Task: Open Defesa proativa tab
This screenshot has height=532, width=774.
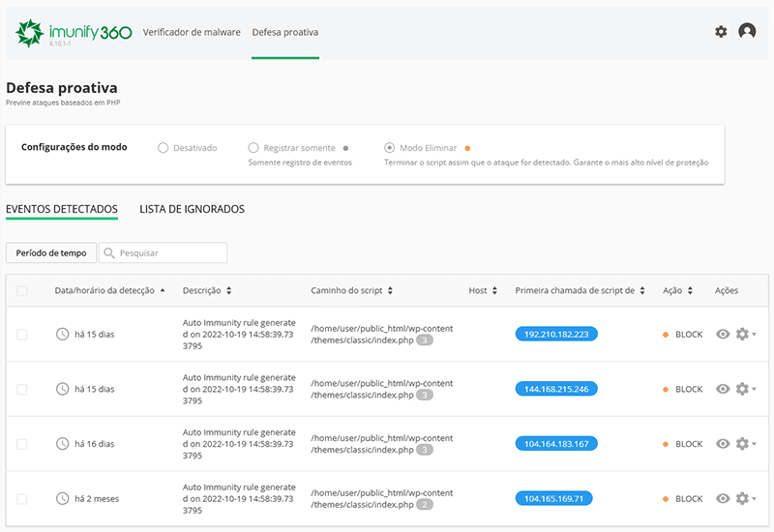Action: coord(284,32)
